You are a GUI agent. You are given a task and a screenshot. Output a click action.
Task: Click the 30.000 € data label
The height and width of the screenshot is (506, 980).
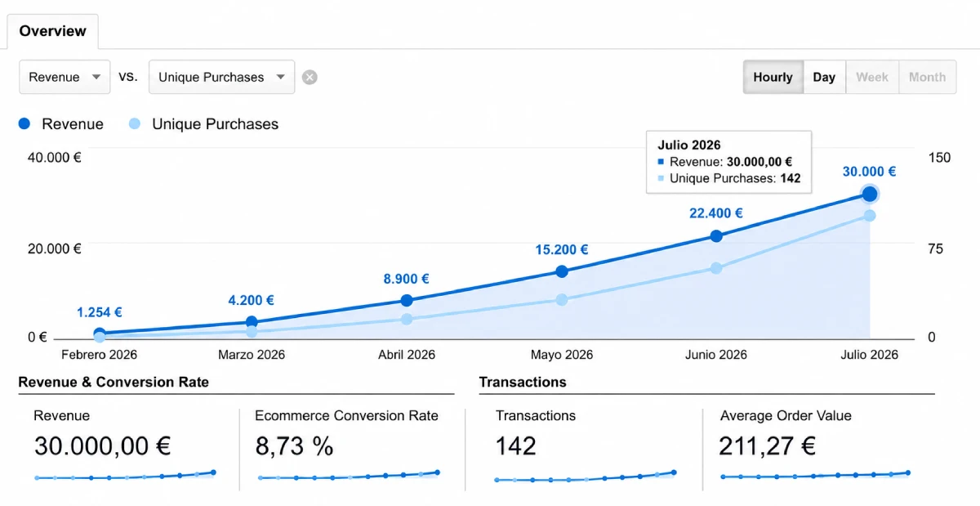tap(869, 172)
